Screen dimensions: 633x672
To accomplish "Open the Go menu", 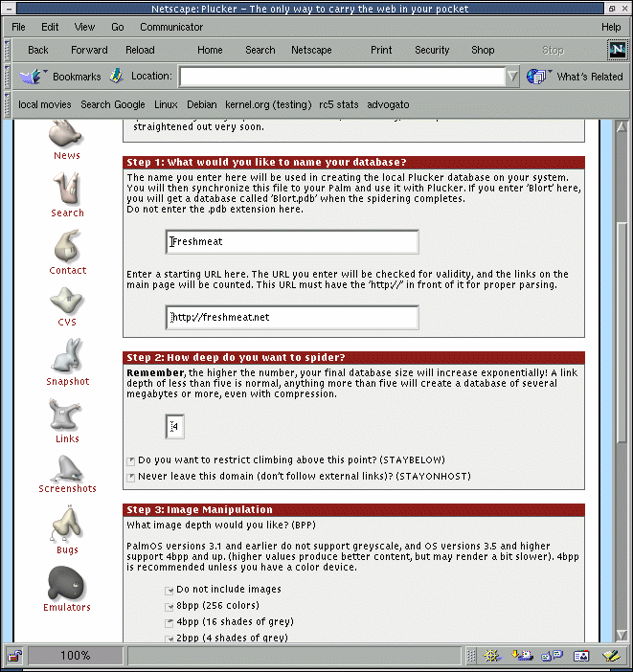I will pyautogui.click(x=118, y=27).
